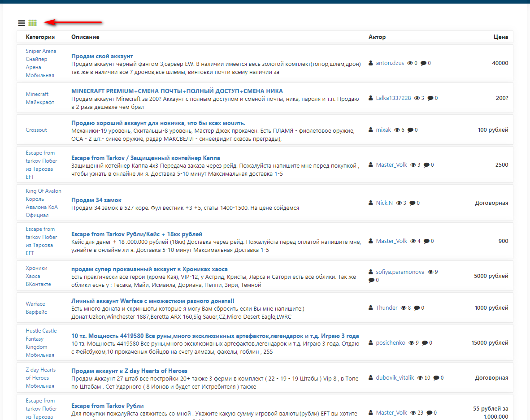Open author profile anton.dzus
The width and height of the screenshot is (530, 420).
pyautogui.click(x=390, y=63)
